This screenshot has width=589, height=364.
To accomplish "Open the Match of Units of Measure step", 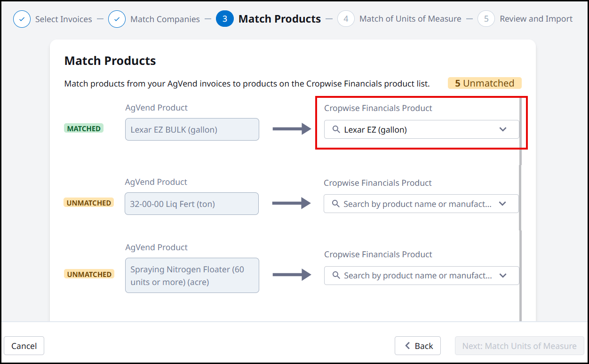I will coord(410,19).
